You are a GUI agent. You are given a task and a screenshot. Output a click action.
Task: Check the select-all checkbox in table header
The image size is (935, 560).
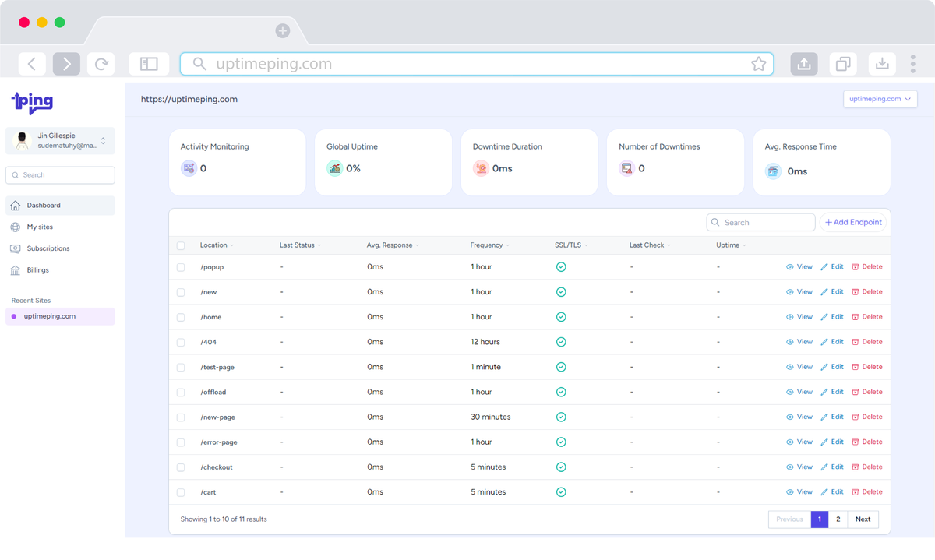click(181, 245)
